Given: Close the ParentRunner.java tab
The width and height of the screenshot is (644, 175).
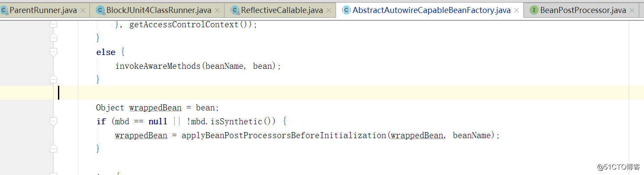Looking at the screenshot, I should (x=83, y=10).
